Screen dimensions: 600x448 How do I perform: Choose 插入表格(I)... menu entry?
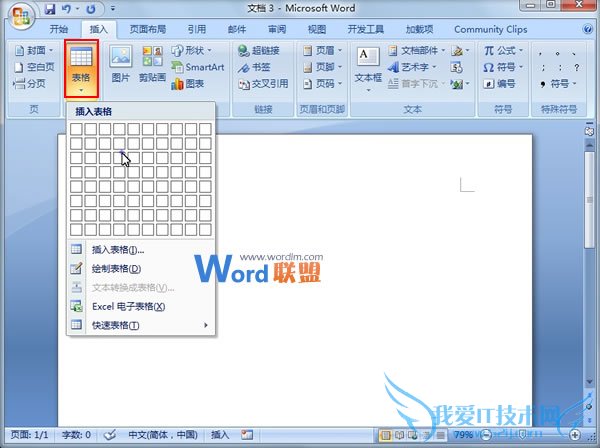[x=141, y=250]
